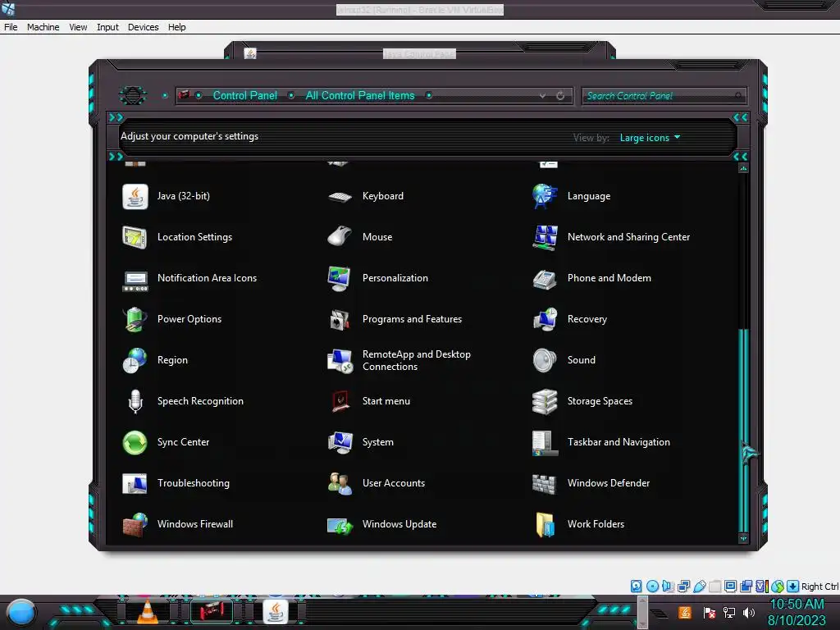Open the Recovery icon
Image resolution: width=840 pixels, height=630 pixels.
pos(545,319)
